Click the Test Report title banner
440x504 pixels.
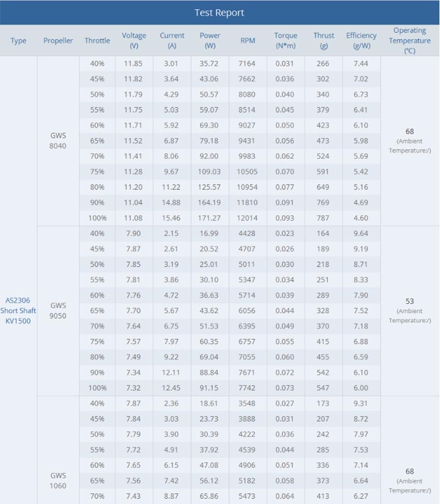tap(219, 13)
